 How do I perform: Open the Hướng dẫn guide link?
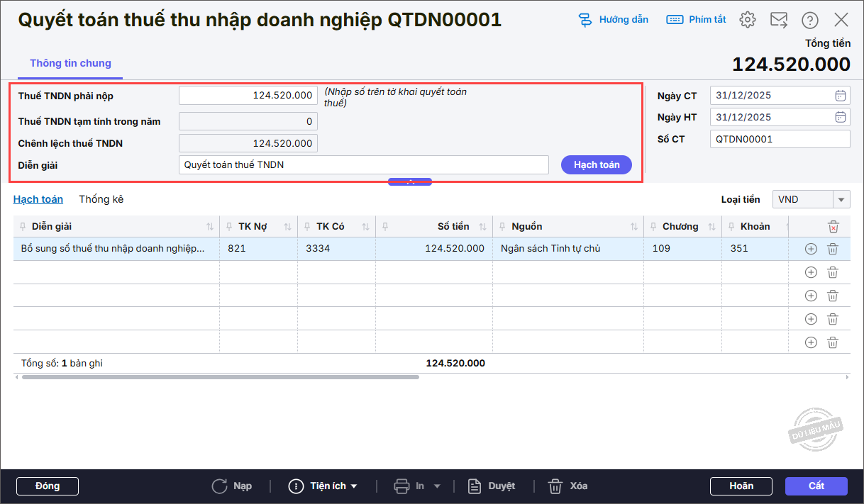pos(614,20)
